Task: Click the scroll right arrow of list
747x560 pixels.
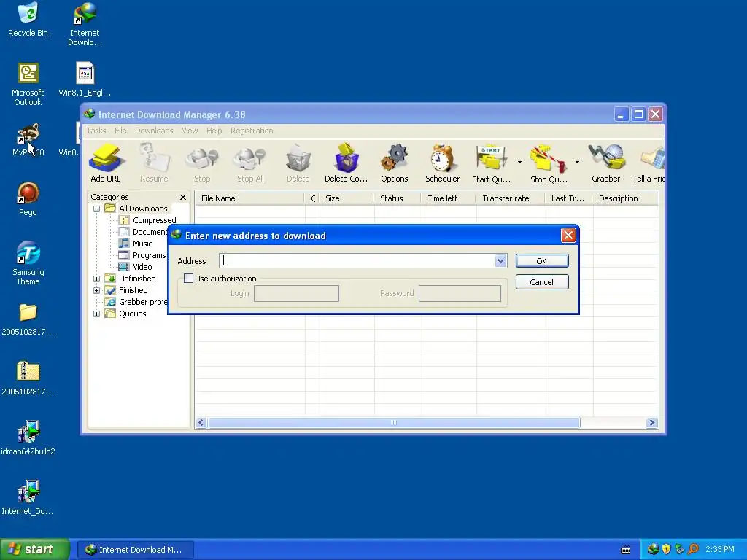Action: (651, 423)
